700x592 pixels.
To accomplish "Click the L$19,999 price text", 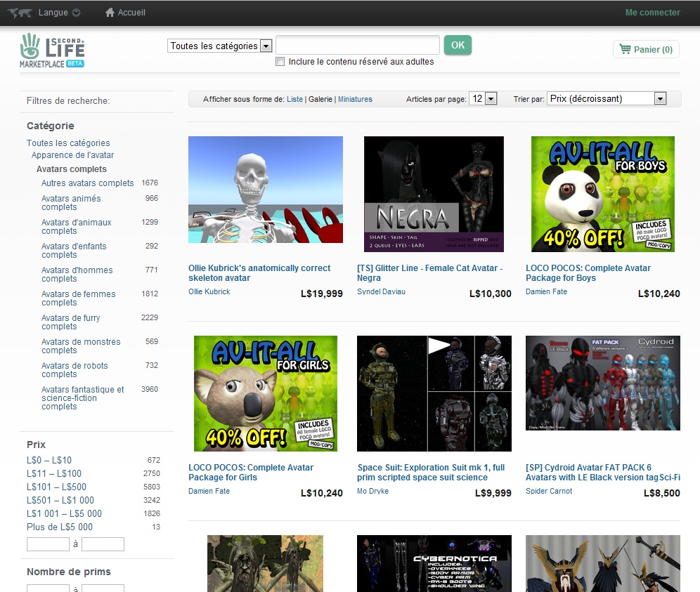I will click(322, 294).
